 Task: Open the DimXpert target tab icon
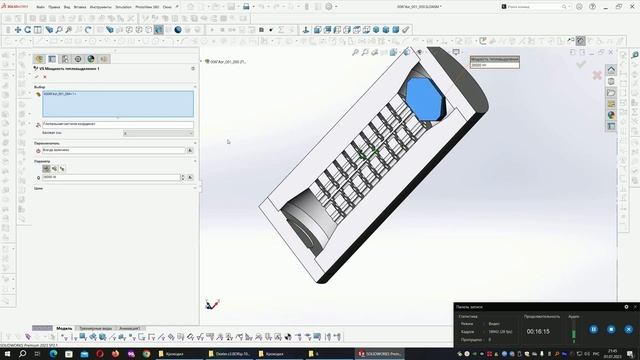tap(78, 59)
